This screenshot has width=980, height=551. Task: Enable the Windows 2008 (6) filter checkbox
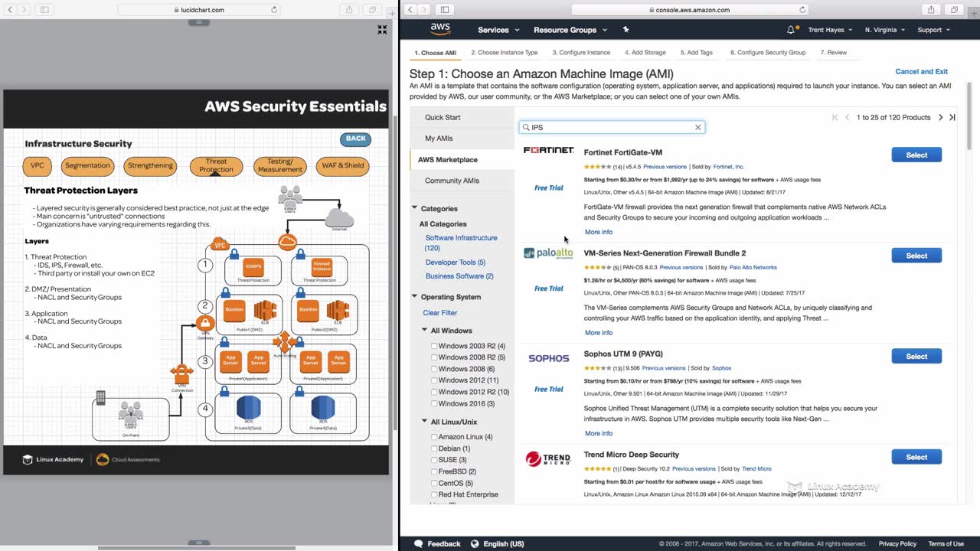tap(434, 369)
